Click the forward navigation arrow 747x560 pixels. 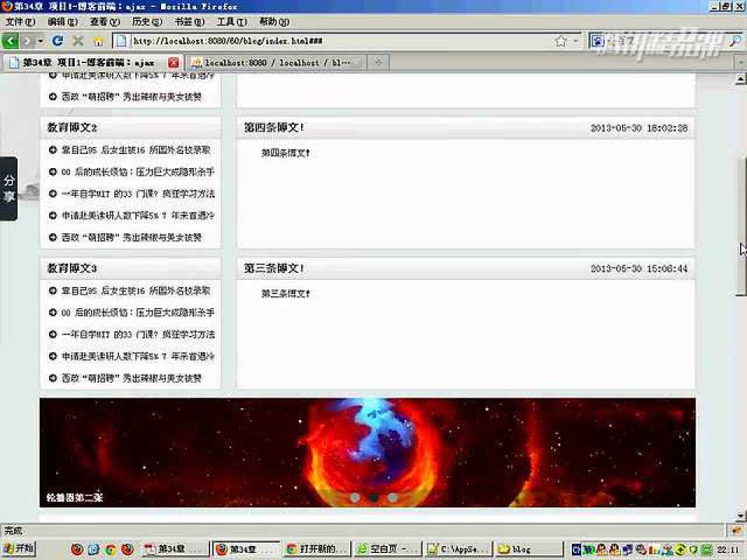[27, 41]
